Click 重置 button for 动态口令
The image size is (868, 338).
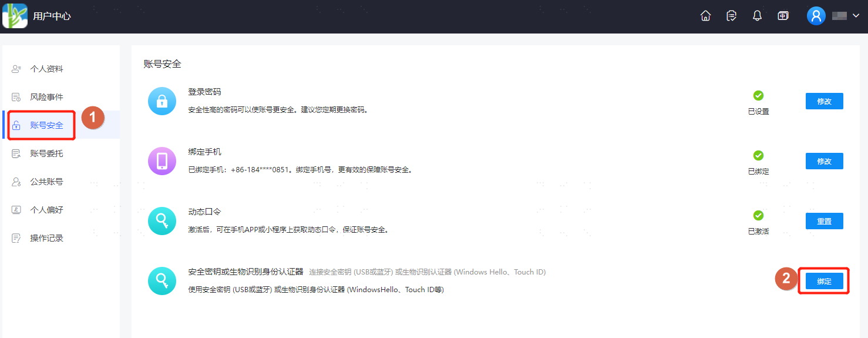point(824,221)
